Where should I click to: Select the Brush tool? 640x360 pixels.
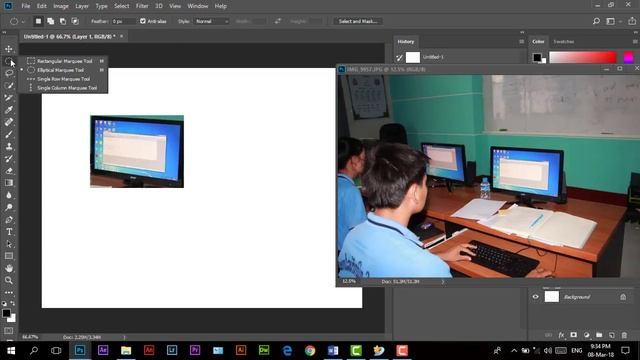pyautogui.click(x=9, y=134)
